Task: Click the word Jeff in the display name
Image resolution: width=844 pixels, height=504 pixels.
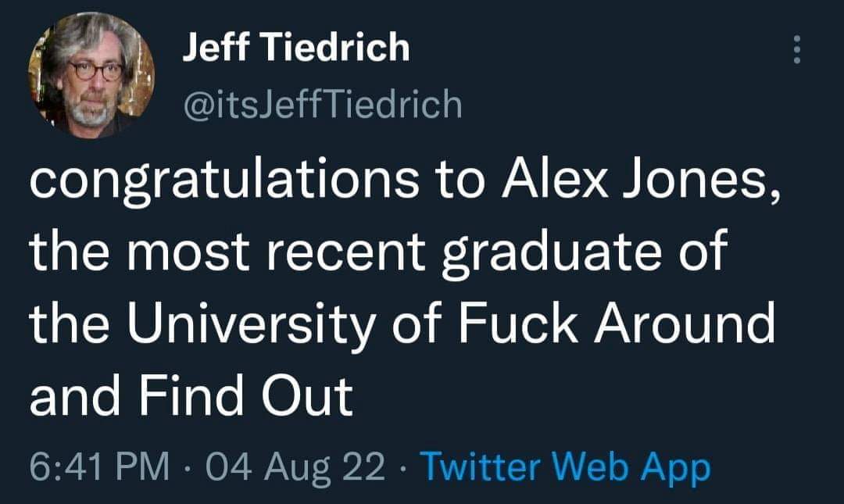Action: click(214, 48)
